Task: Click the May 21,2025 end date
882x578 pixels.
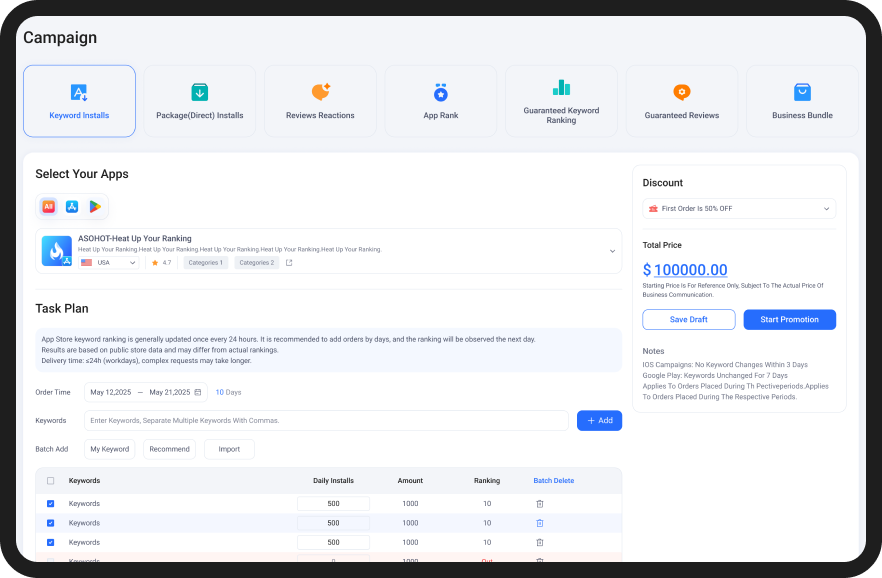Action: click(x=170, y=392)
